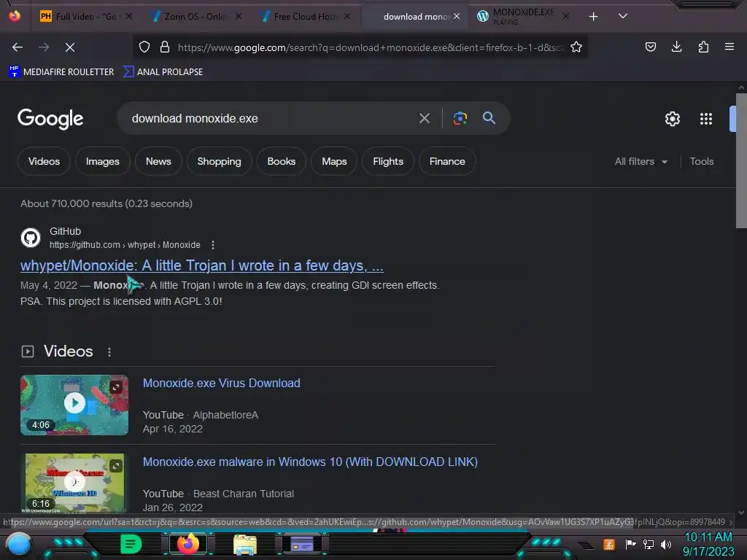Screen dimensions: 747x560
Task: Go back to the previous page
Action: click(18, 47)
